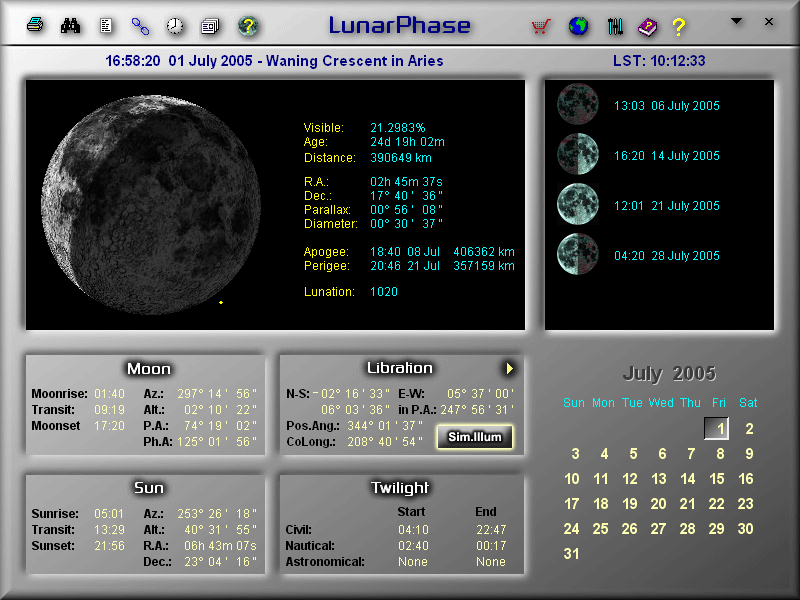Click the Twilight panel title
Viewport: 800px width, 600px height.
point(399,488)
